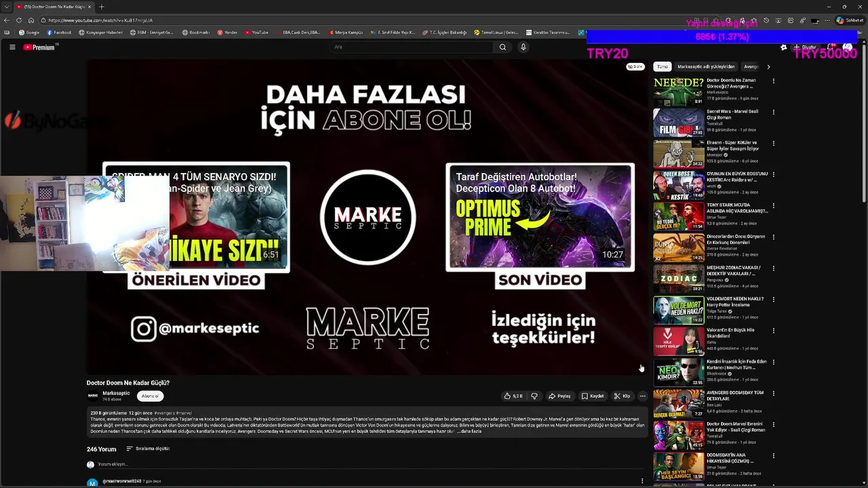Open Secret Wars Marvel Sesli Çizgi Roman title
The width and height of the screenshot is (868, 488).
733,114
